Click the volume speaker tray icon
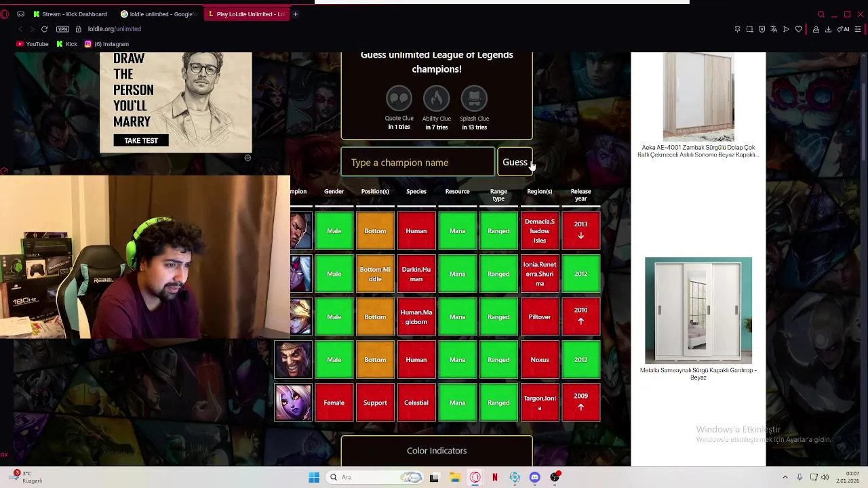 click(x=825, y=477)
